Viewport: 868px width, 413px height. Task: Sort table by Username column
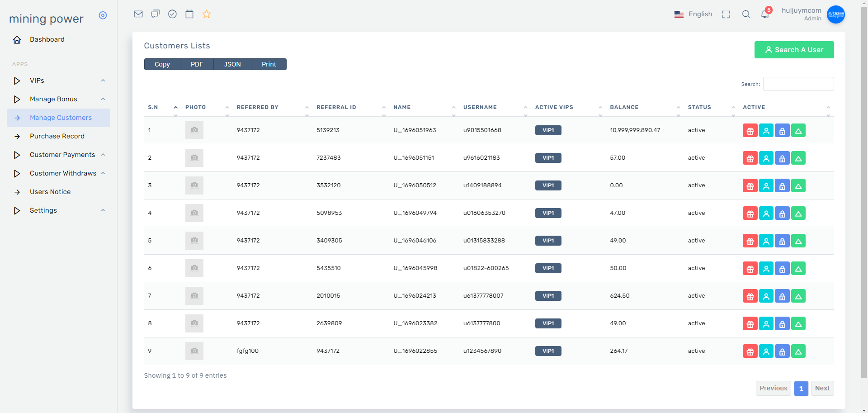pos(495,107)
